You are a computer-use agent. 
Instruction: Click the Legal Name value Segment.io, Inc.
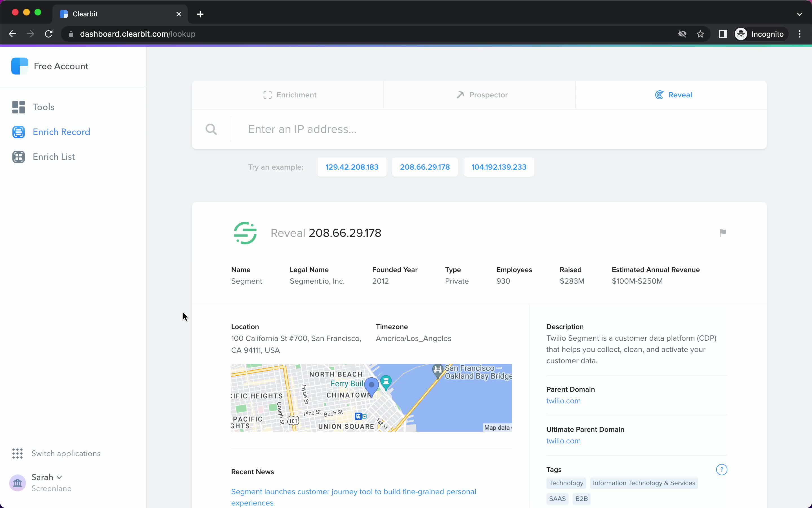(x=317, y=281)
